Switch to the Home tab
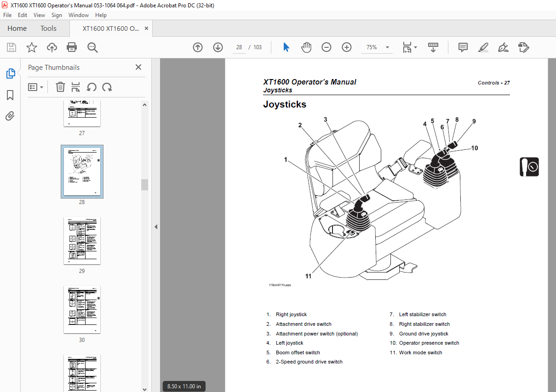The height and width of the screenshot is (392, 556). coord(17,28)
